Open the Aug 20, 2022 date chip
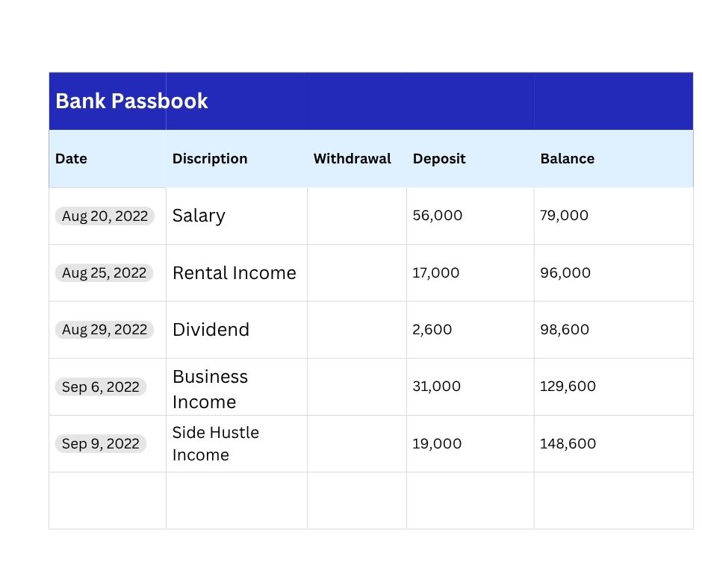Image resolution: width=702 pixels, height=588 pixels. pos(105,216)
